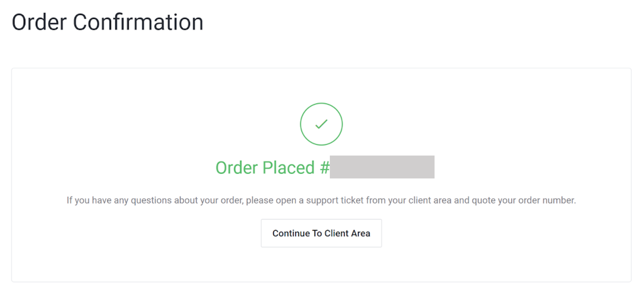Click the green Order Placed # text
Screen dimensions: 644x296
[273, 167]
